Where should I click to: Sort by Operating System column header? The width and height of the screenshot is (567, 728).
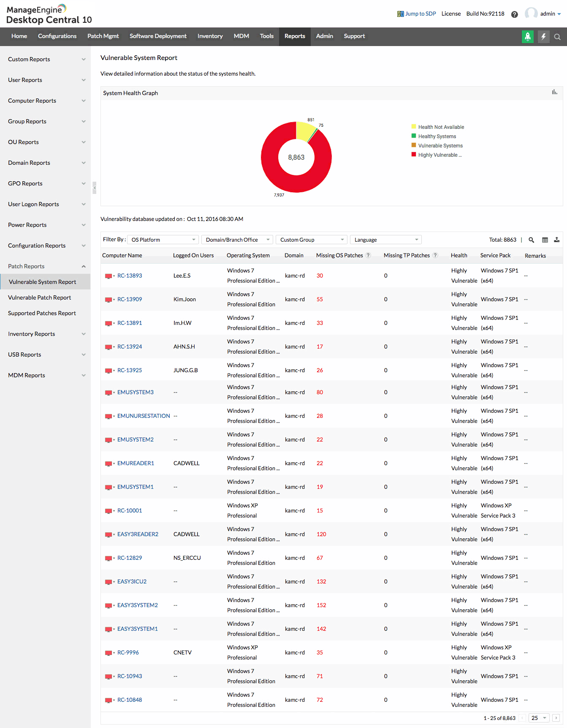[248, 255]
